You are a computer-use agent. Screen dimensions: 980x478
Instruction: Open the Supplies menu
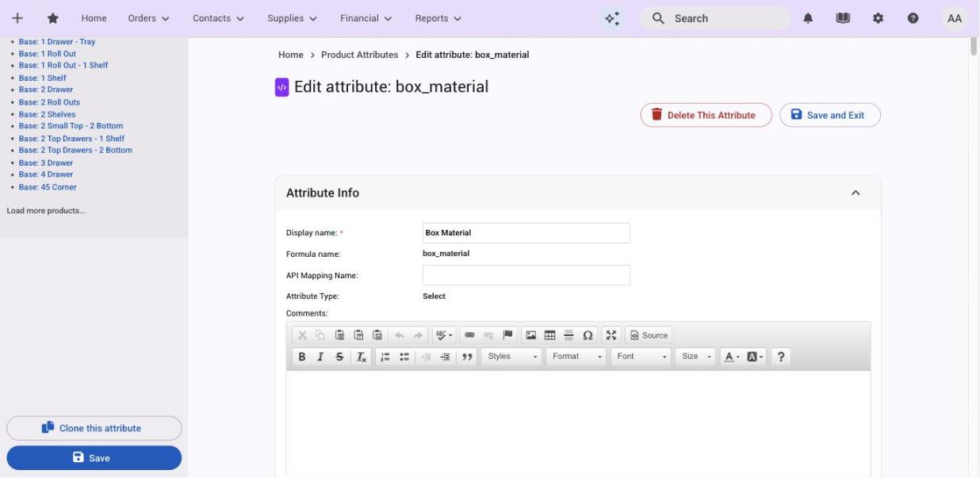[x=292, y=18]
